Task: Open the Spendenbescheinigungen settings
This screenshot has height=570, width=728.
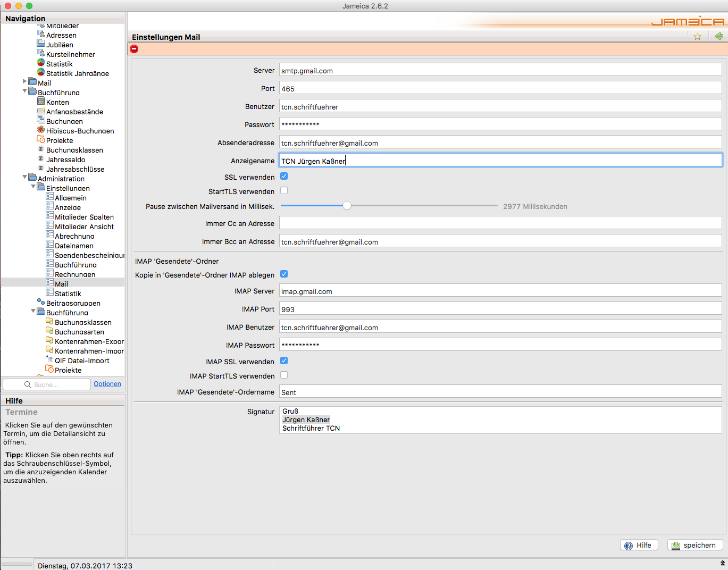Action: [89, 255]
